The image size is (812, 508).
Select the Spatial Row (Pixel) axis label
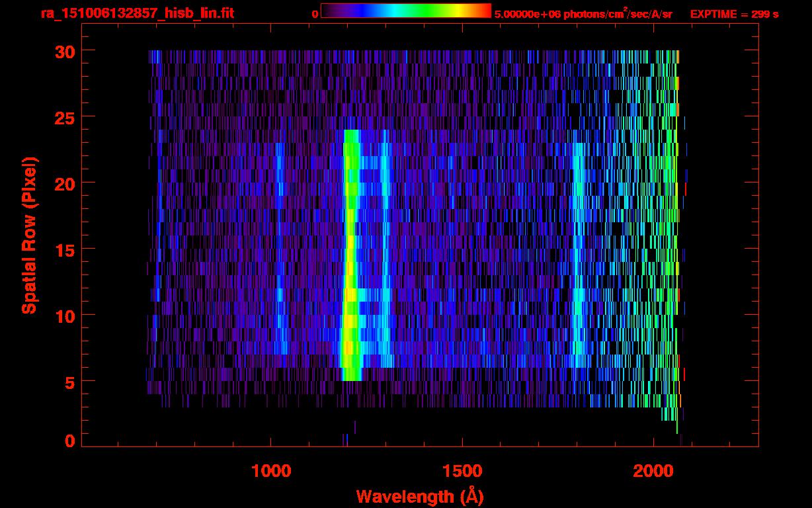[x=29, y=235]
